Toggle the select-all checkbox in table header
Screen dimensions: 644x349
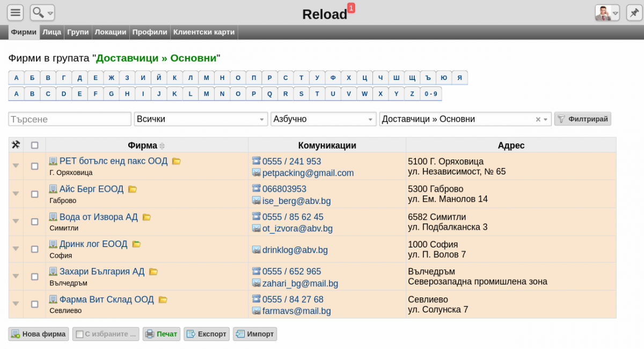35,145
